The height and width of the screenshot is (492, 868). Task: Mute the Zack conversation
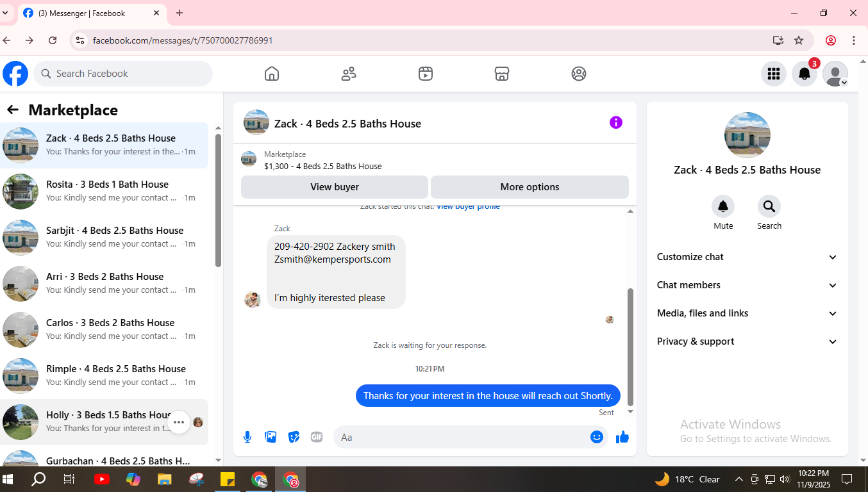(723, 206)
